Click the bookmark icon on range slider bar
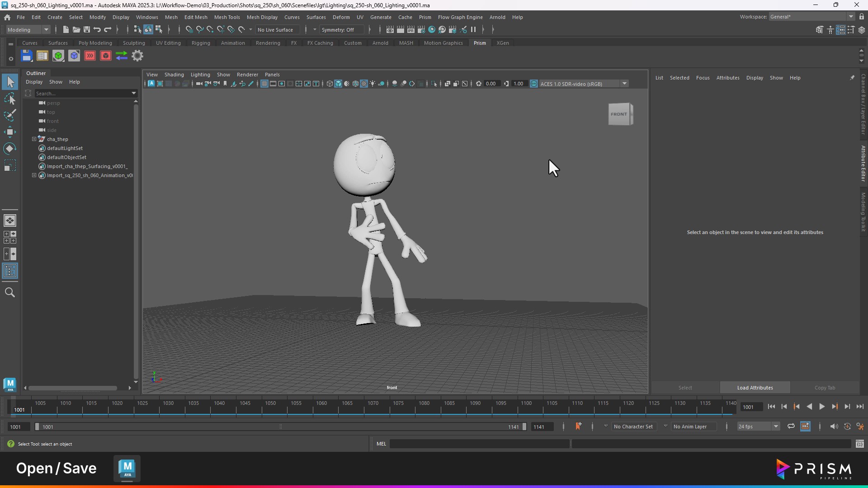The height and width of the screenshot is (488, 868). point(578,426)
